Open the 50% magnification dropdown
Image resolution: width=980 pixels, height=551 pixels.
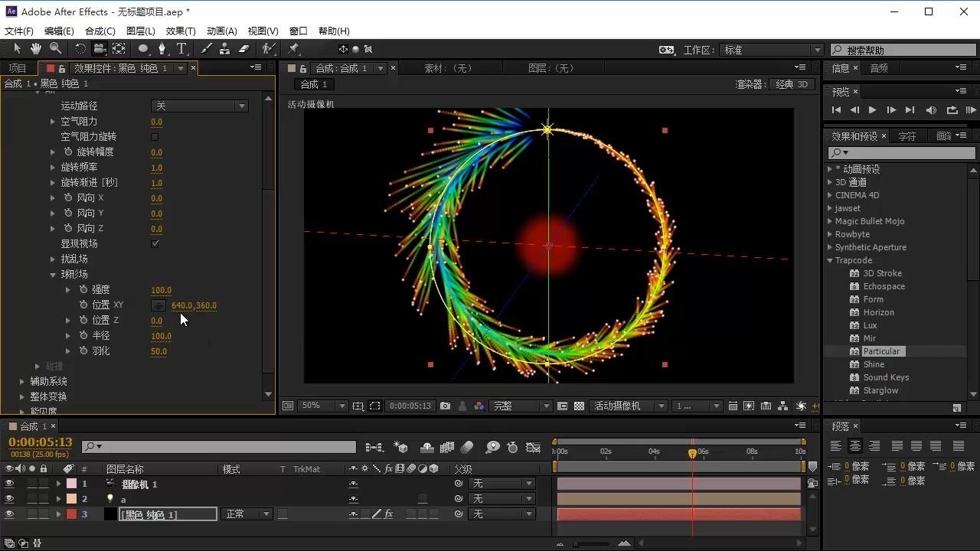tap(320, 406)
